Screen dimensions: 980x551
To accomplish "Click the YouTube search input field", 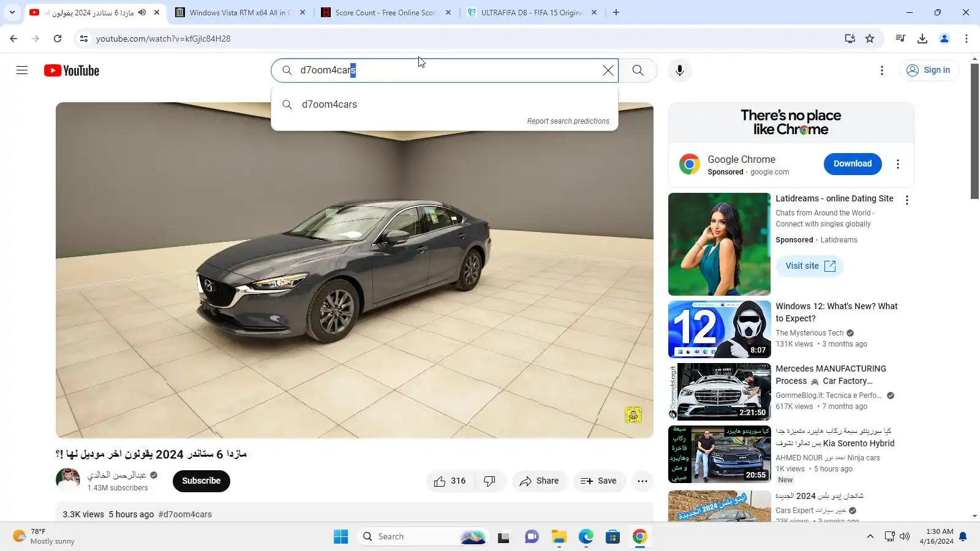I will (x=445, y=70).
